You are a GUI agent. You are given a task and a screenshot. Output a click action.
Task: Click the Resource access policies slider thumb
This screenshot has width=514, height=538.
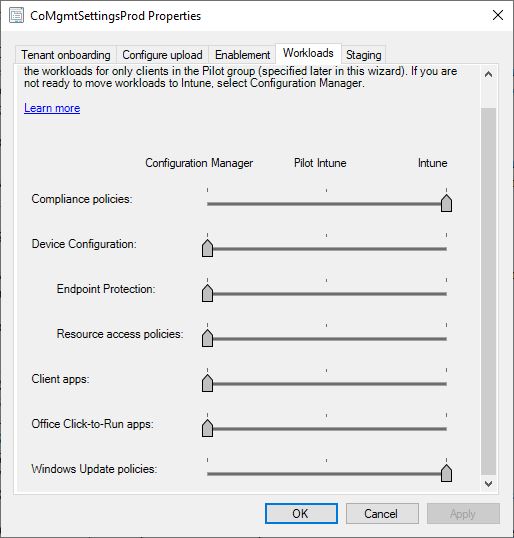coord(207,338)
